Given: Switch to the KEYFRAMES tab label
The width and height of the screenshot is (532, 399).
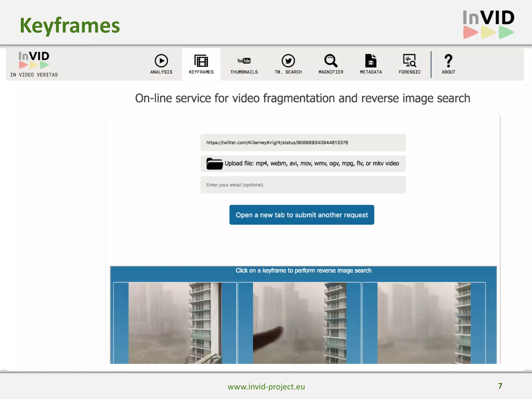Looking at the screenshot, I should pyautogui.click(x=201, y=72).
